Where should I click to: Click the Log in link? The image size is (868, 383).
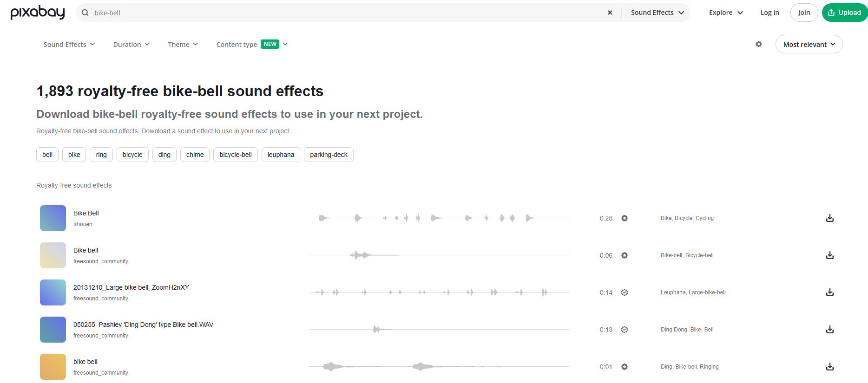(769, 13)
